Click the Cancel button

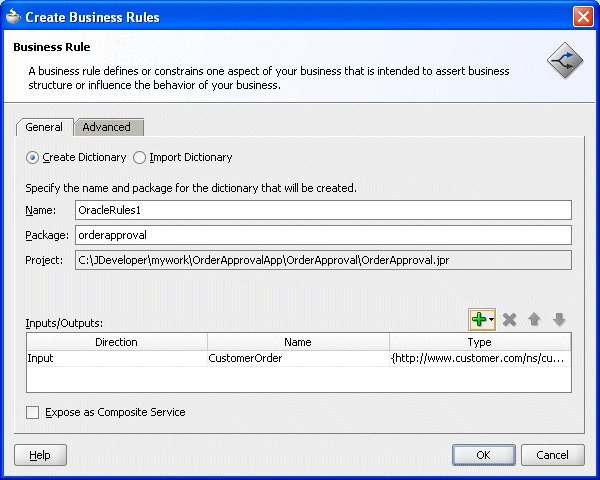(x=552, y=455)
